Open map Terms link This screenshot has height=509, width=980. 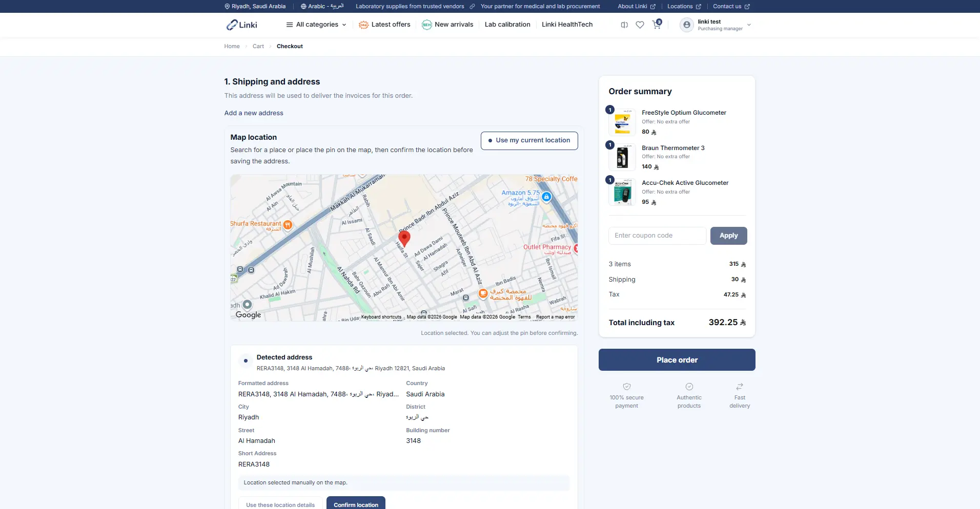click(x=524, y=317)
